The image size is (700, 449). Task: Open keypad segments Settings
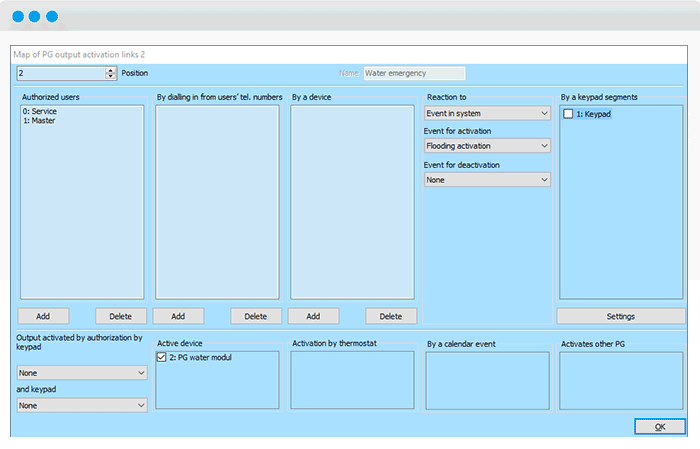click(620, 316)
